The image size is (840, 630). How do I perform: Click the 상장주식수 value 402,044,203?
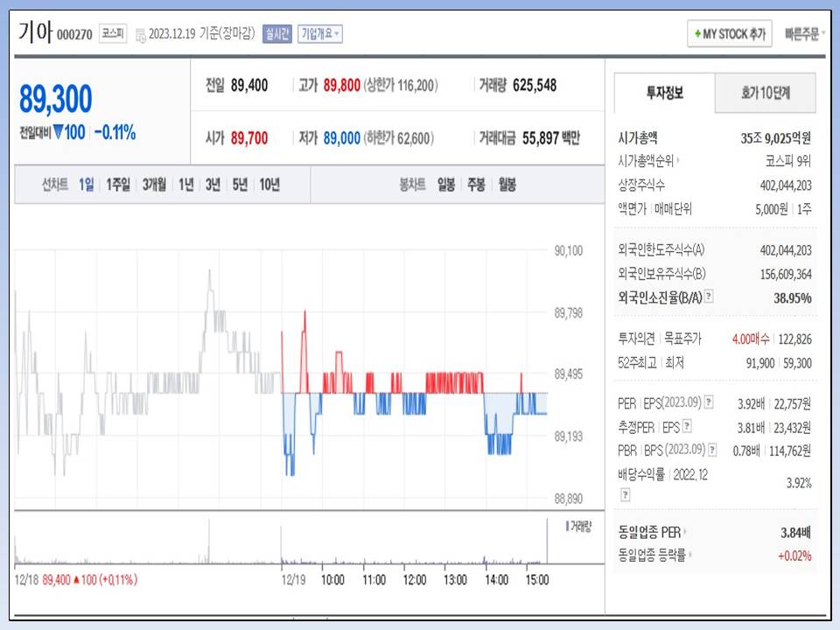coord(786,185)
